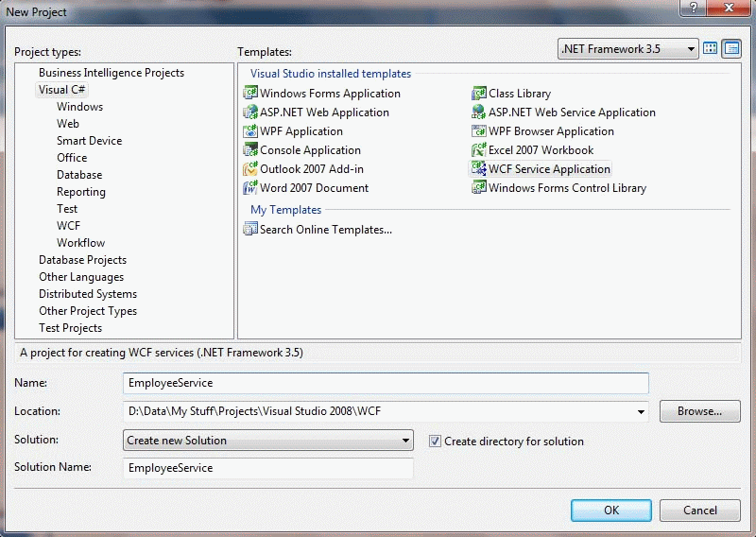Screen dimensions: 756x537
Task: Click the OK button
Action: 610,510
